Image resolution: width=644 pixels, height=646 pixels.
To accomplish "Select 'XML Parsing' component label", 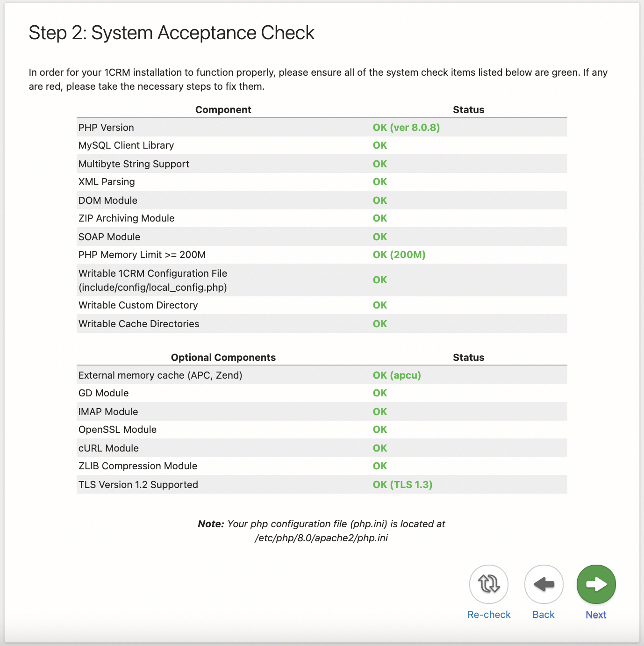I will tap(107, 182).
